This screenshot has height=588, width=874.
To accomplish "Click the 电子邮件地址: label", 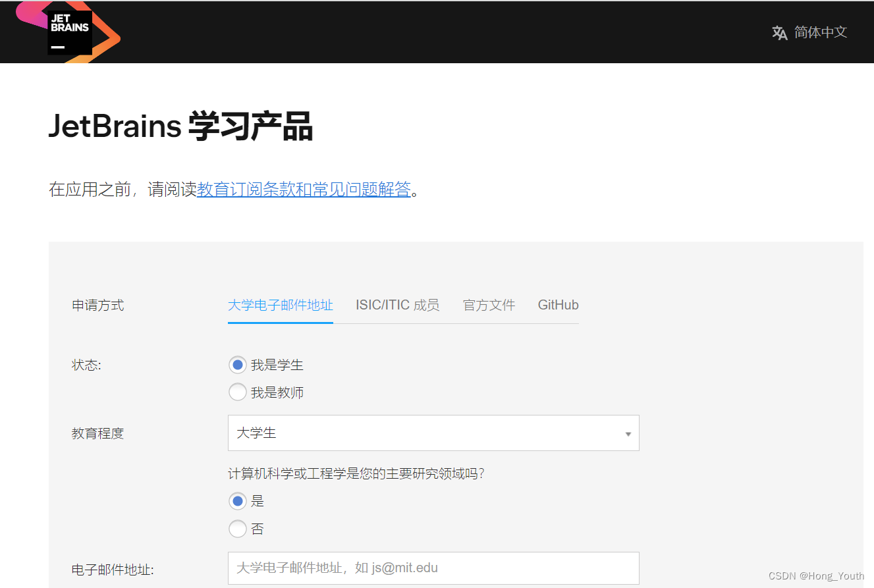I will pyautogui.click(x=113, y=569).
